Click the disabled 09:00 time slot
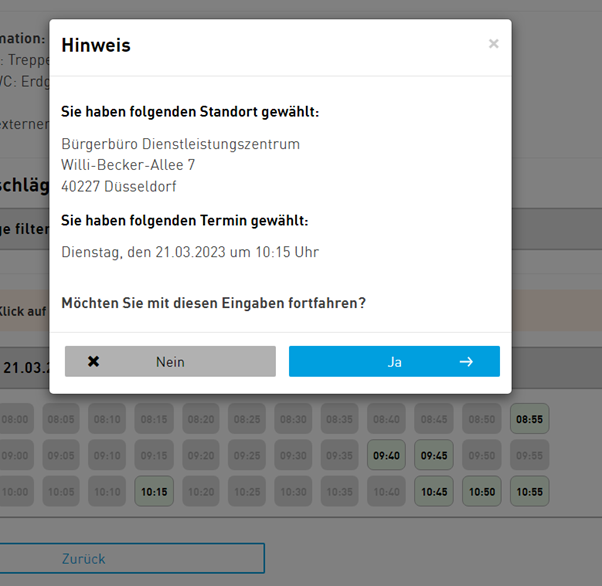602x586 pixels. point(15,455)
